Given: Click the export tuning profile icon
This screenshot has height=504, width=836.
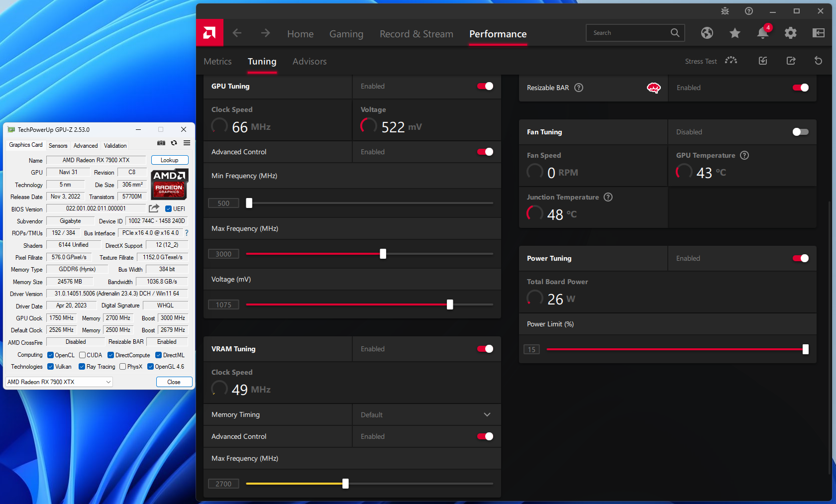Looking at the screenshot, I should [791, 61].
